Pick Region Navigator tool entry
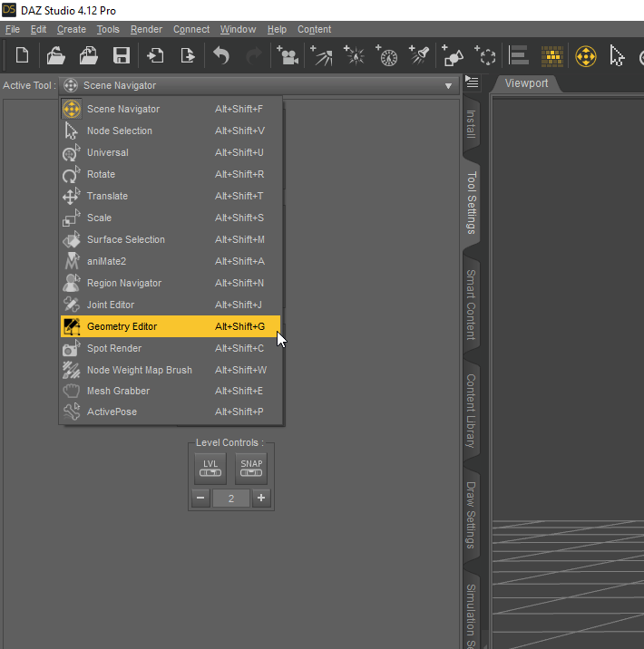Screen dimensions: 644x649 (x=171, y=283)
